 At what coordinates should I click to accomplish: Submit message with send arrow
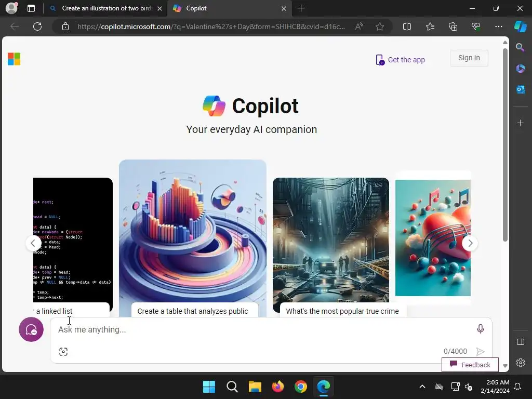(480, 352)
